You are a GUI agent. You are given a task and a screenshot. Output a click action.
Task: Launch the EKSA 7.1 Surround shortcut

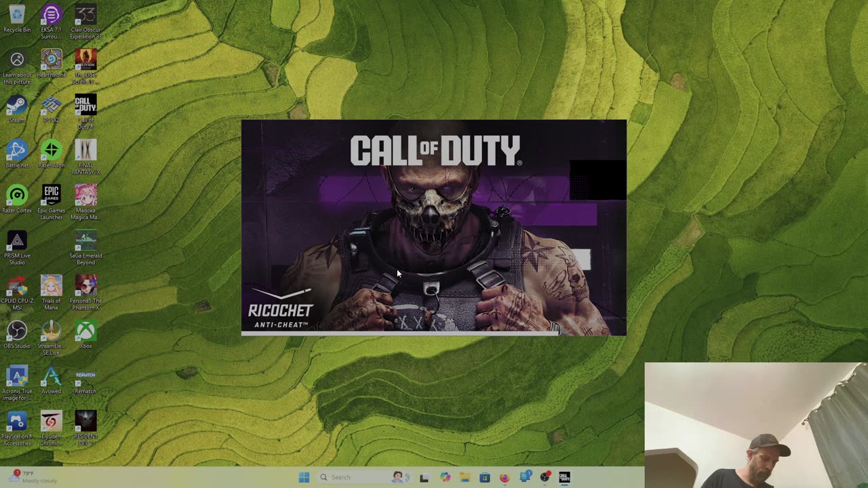coord(51,22)
